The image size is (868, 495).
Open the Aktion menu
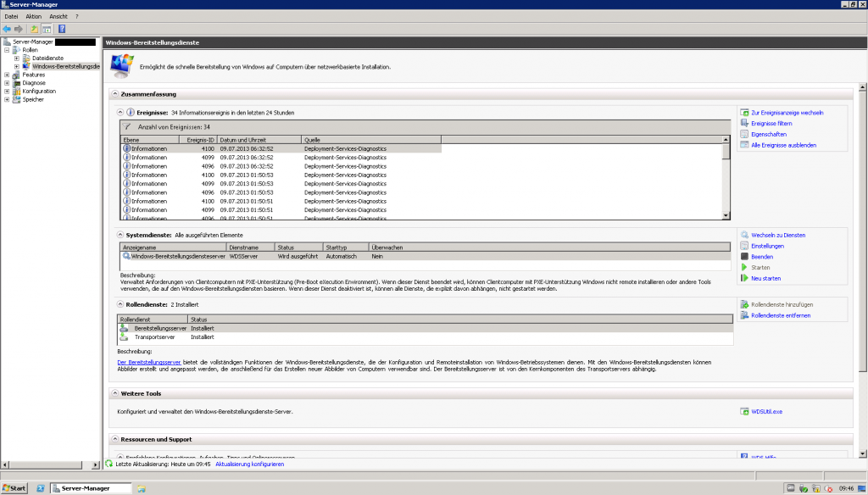coord(34,17)
